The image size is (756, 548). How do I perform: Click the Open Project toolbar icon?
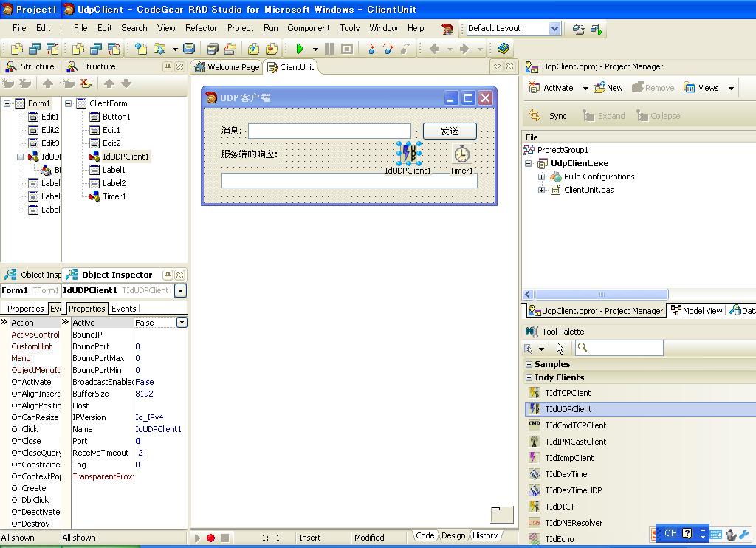[230, 49]
